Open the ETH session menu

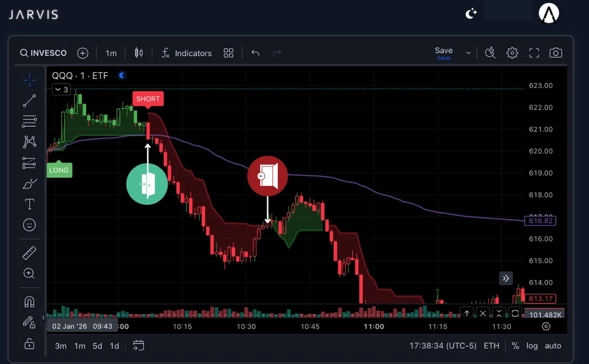click(491, 346)
